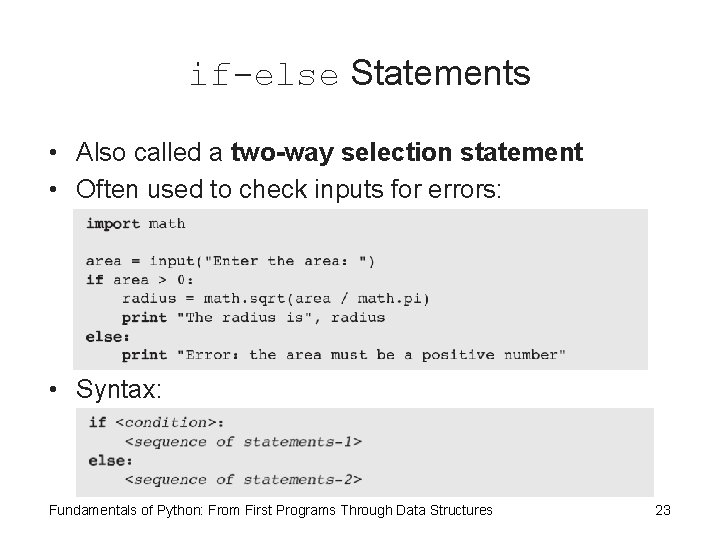720x540 pixels.
Task: Click the slide number 23
Action: click(662, 510)
